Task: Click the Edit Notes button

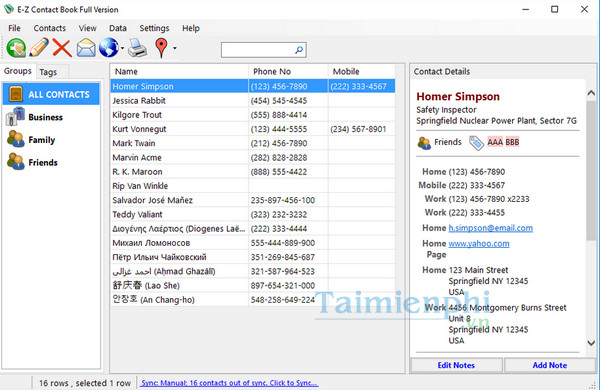Action: click(x=456, y=365)
